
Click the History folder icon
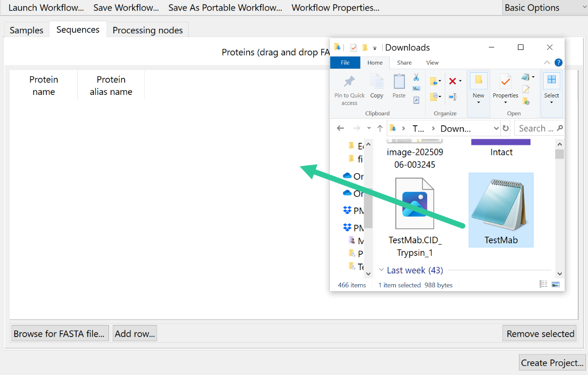[526, 101]
